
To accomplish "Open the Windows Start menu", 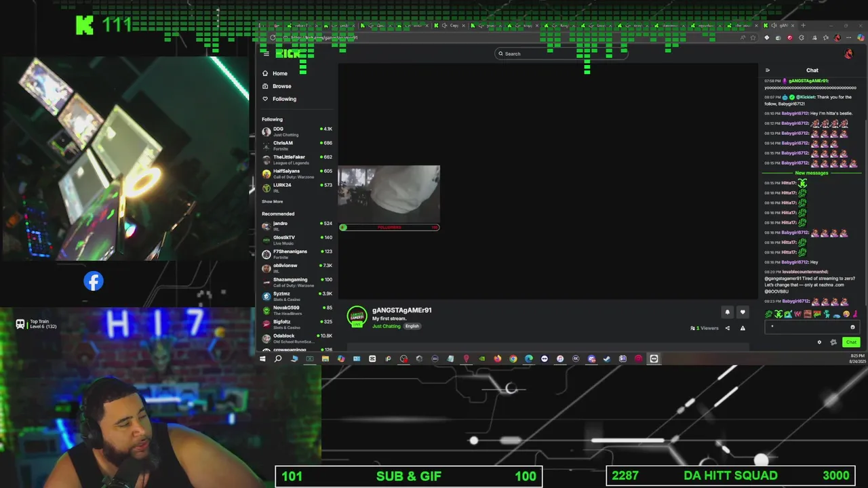I will point(262,359).
